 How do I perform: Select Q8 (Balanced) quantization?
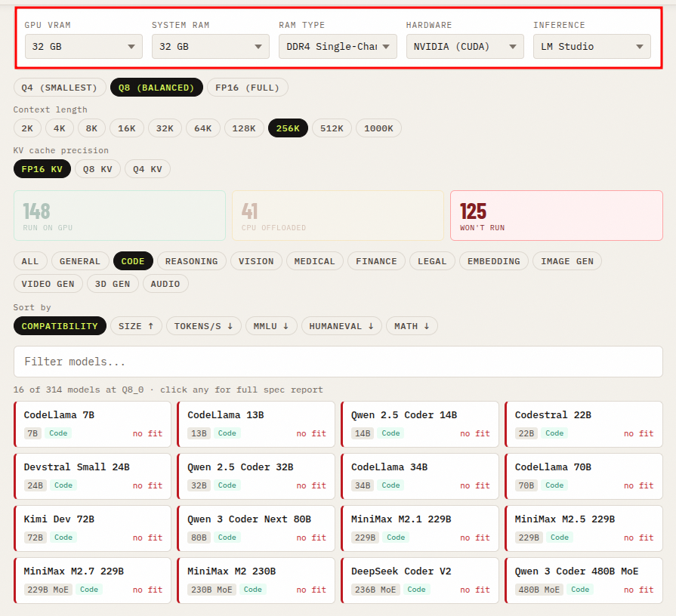[156, 88]
